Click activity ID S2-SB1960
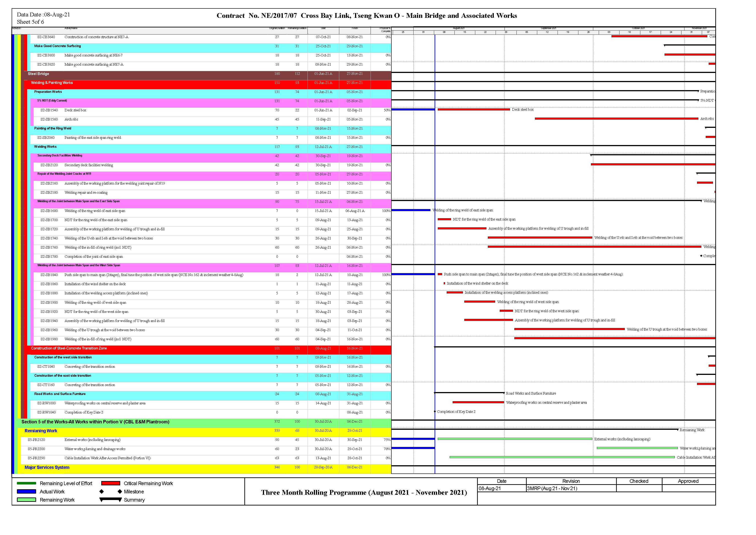756x535 pixels. [x=49, y=330]
